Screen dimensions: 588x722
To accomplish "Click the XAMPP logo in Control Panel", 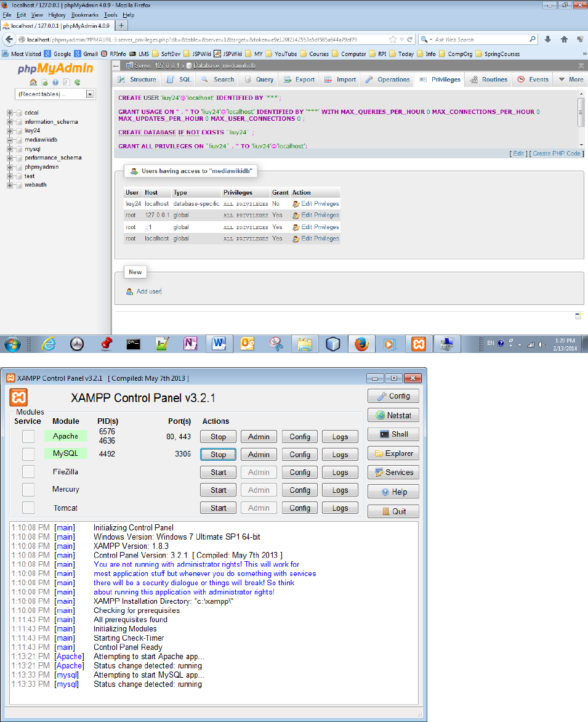I will 18,397.
